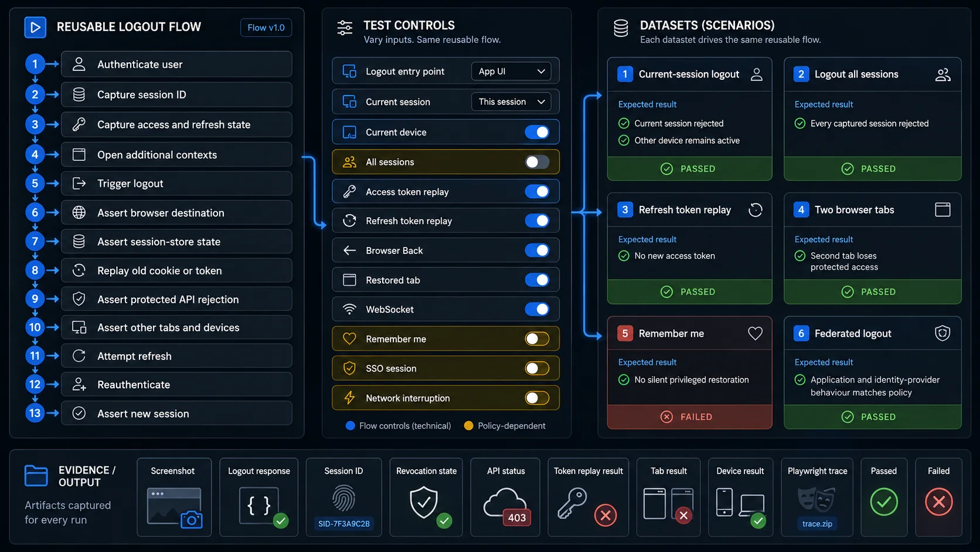Enable the SSO session toggle
Viewport: 980px width, 552px height.
[537, 368]
